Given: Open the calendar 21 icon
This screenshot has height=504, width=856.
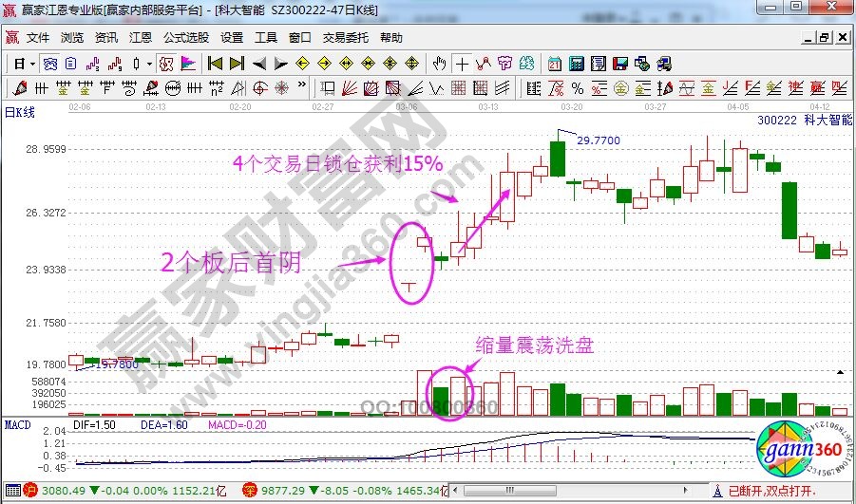Looking at the screenshot, I should click(555, 64).
